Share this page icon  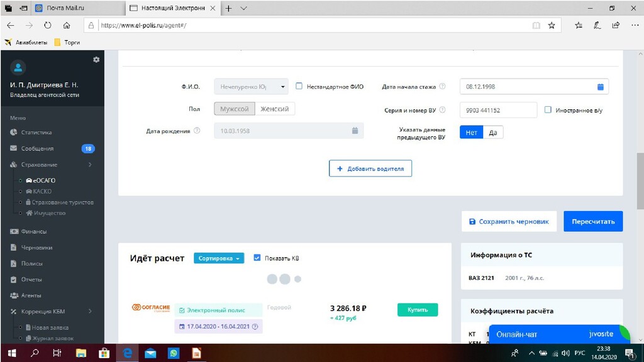coord(616,25)
